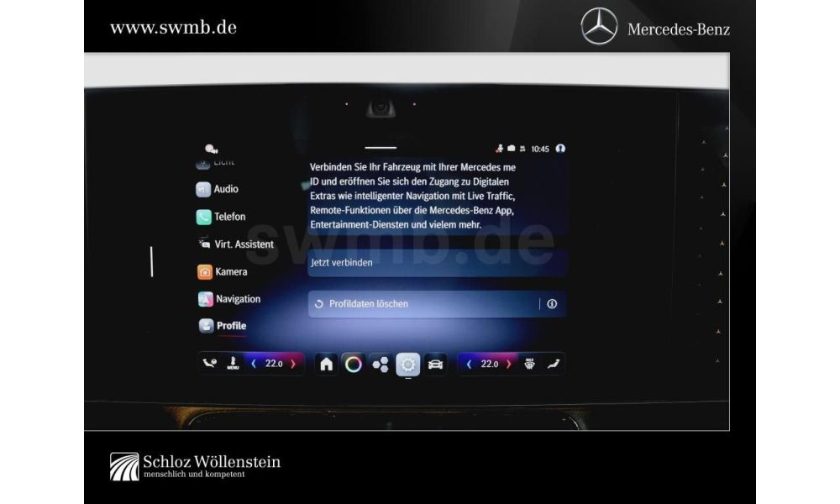Tap the reset icon in Profildaten löschen
This screenshot has width=840, height=504.
pos(318,304)
